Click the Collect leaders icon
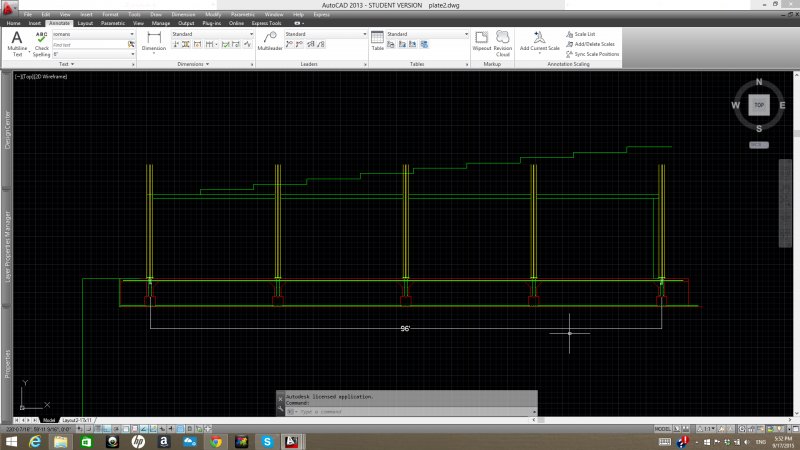800x450 pixels. pyautogui.click(x=321, y=44)
